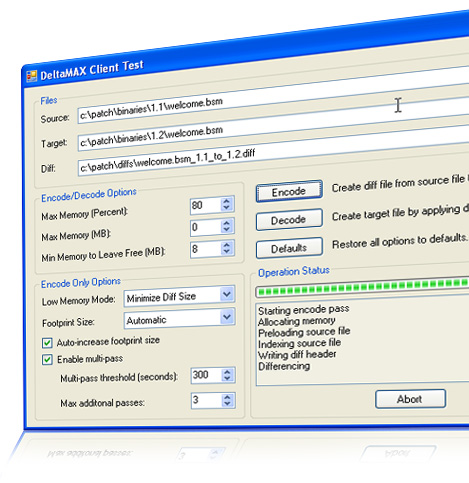Click the green operation progress bar

coord(362,288)
